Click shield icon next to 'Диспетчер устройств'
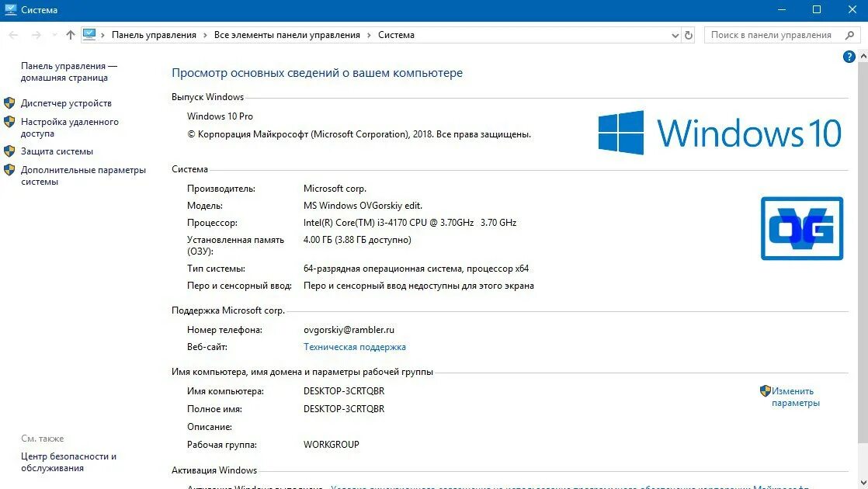 coord(9,103)
